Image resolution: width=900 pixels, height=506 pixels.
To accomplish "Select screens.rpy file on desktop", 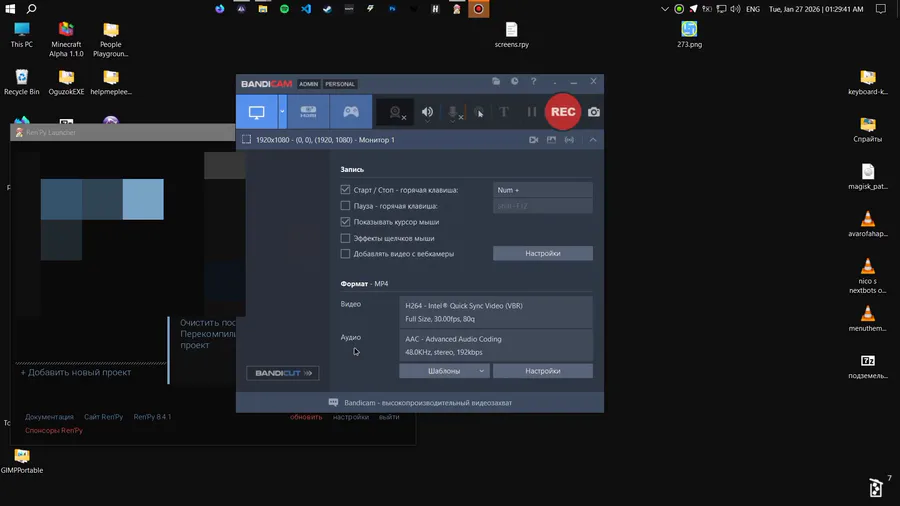I will pos(511,34).
